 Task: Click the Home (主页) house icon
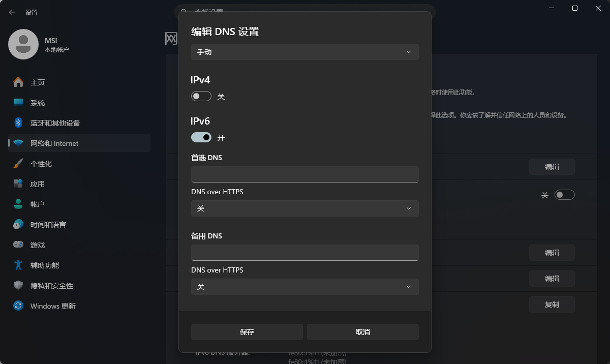pyautogui.click(x=18, y=82)
